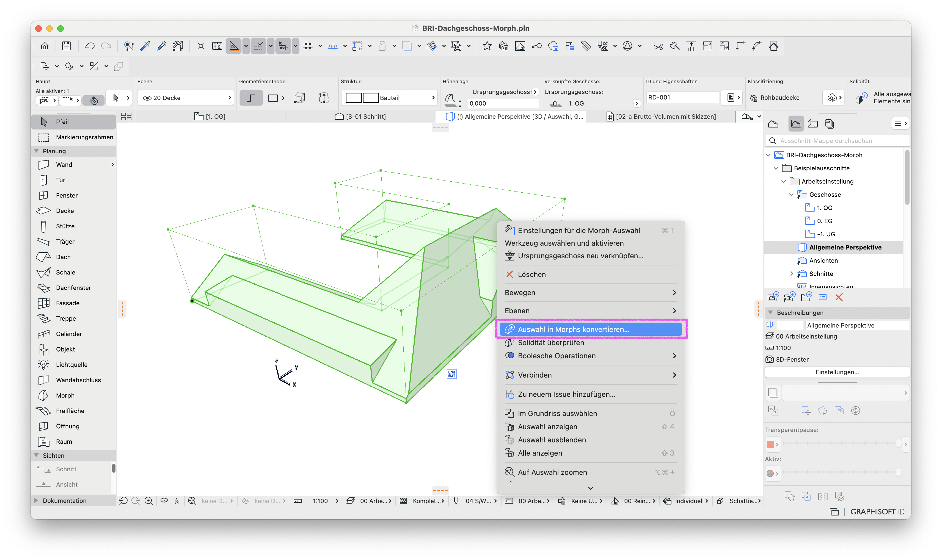Click the favorites star icon in toolbar
The image size is (942, 560).
(487, 46)
